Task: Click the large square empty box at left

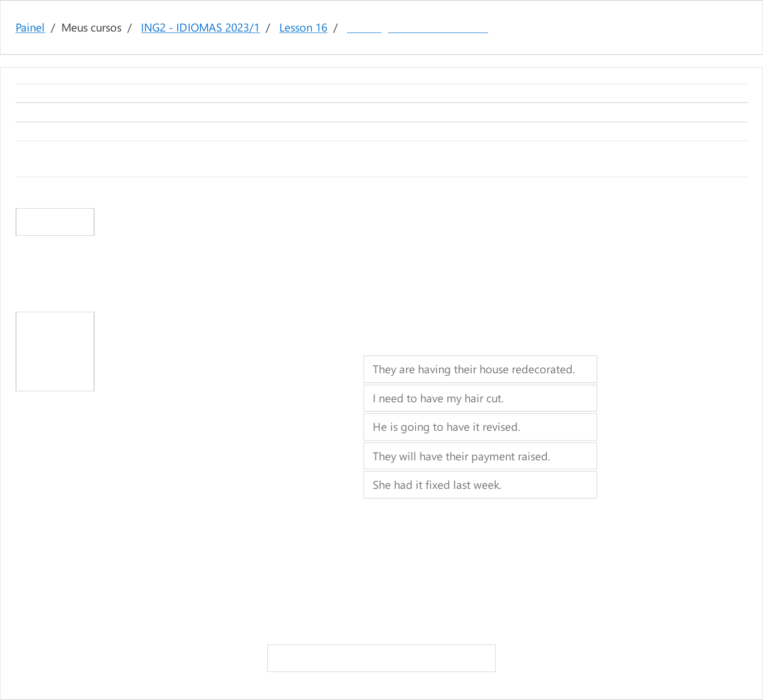Action: click(x=55, y=351)
